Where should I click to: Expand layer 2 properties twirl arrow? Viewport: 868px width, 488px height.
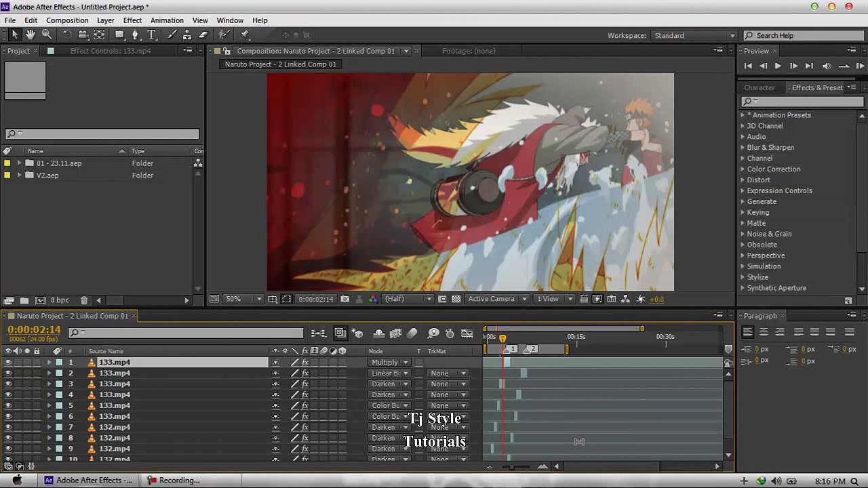click(49, 373)
